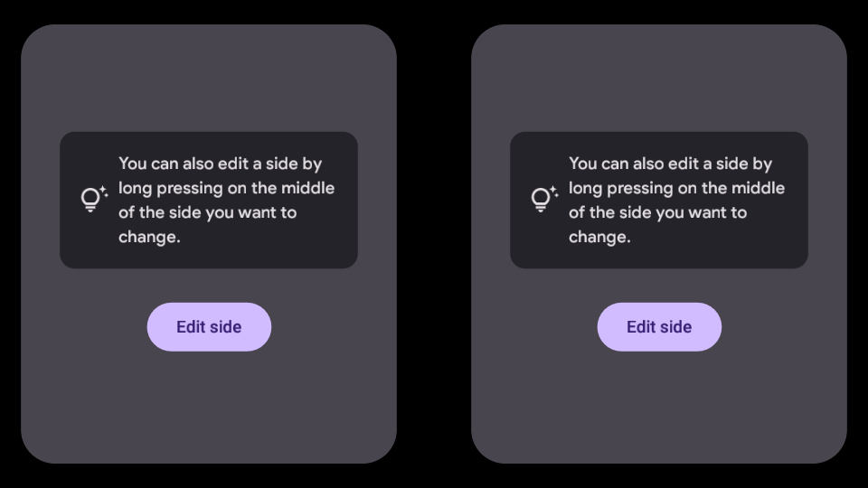This screenshot has width=868, height=488.
Task: Select the right tip line "You can also edit a side by"
Action: coord(670,164)
